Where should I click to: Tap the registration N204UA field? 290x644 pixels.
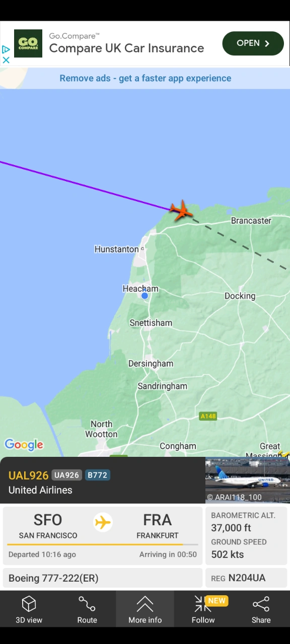point(246,578)
